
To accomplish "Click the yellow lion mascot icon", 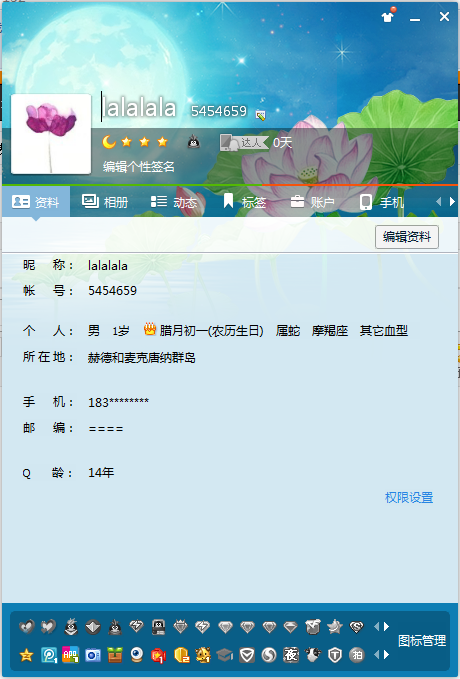I will 203,655.
